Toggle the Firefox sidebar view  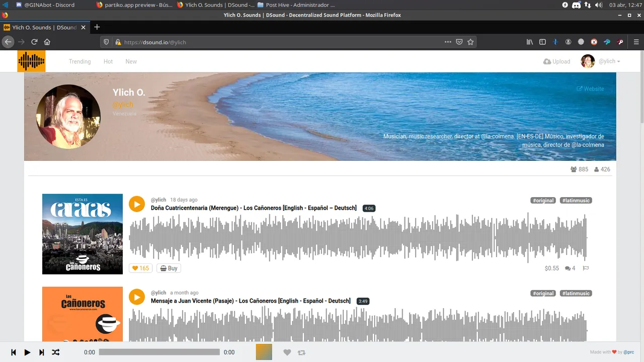pyautogui.click(x=542, y=42)
